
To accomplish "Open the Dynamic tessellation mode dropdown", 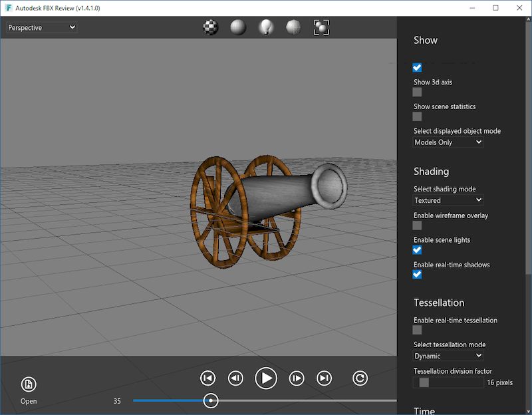I will click(448, 356).
